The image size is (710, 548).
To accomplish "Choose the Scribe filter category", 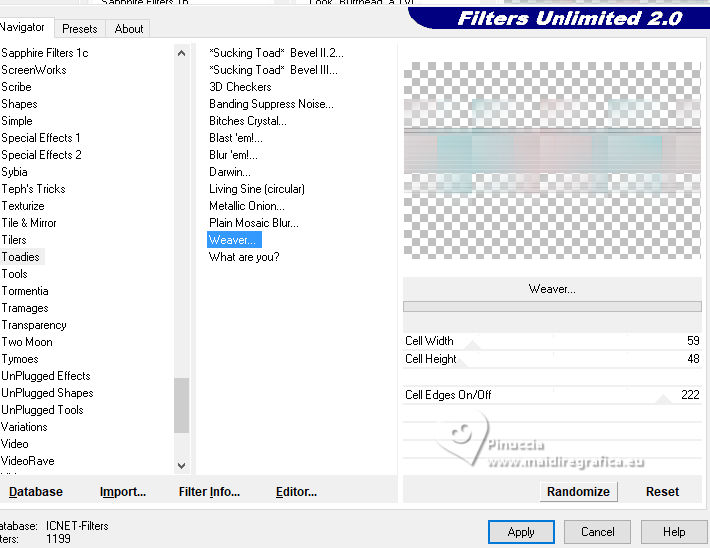I will (x=16, y=87).
